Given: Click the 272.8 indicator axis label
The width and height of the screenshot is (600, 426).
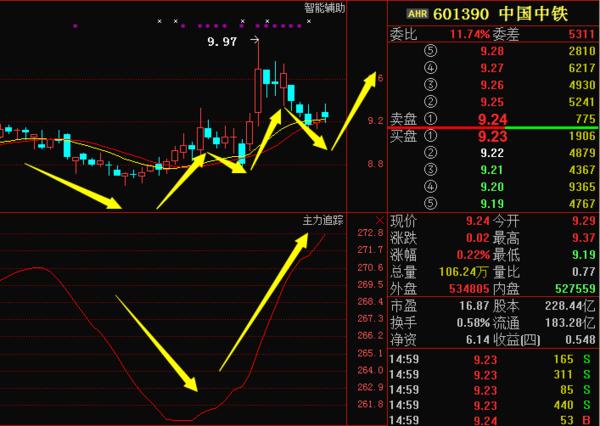Looking at the screenshot, I should pos(370,233).
